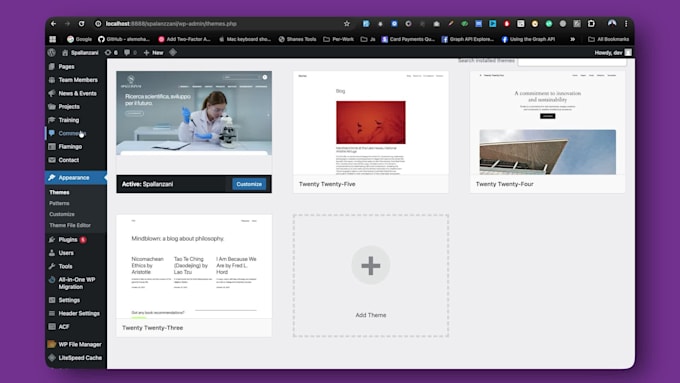680x383 pixels.
Task: Open the apps grid in bookmarks bar
Action: tap(52, 39)
